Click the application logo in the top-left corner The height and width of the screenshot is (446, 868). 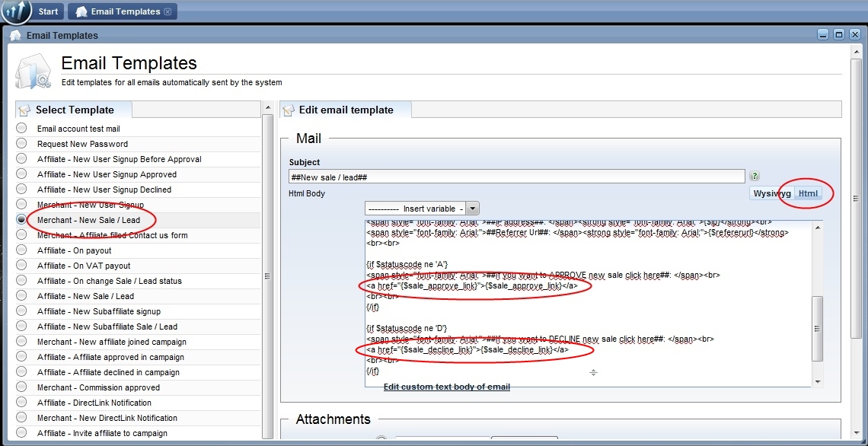(x=17, y=12)
